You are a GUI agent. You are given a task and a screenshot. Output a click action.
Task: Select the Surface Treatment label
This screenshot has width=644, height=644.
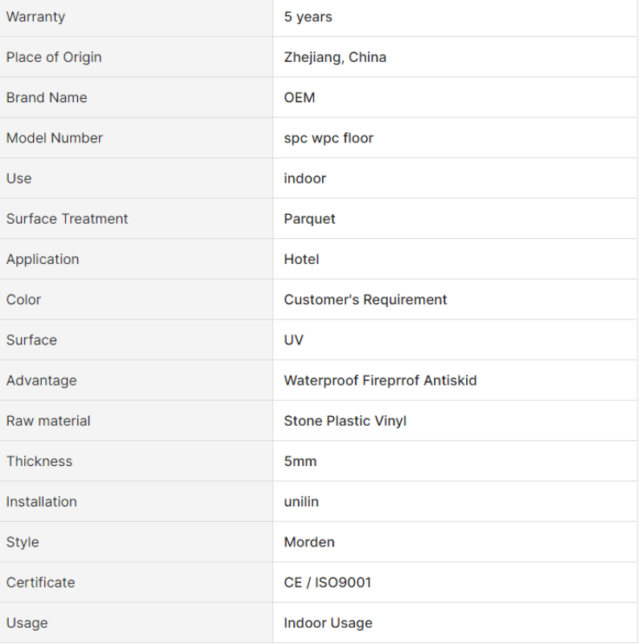(67, 219)
